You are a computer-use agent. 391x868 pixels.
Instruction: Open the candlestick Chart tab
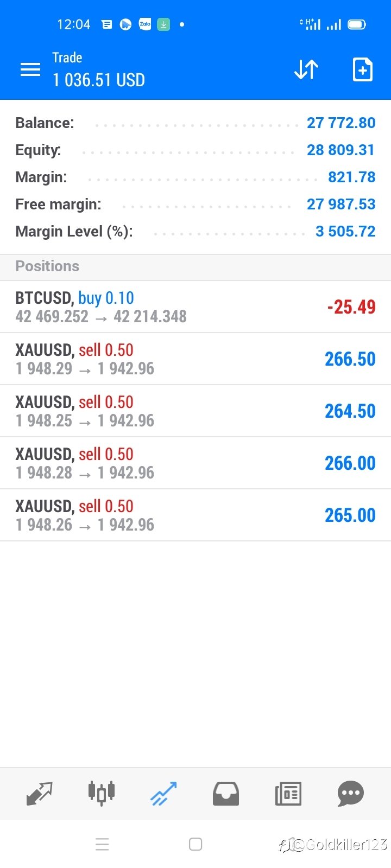click(102, 794)
